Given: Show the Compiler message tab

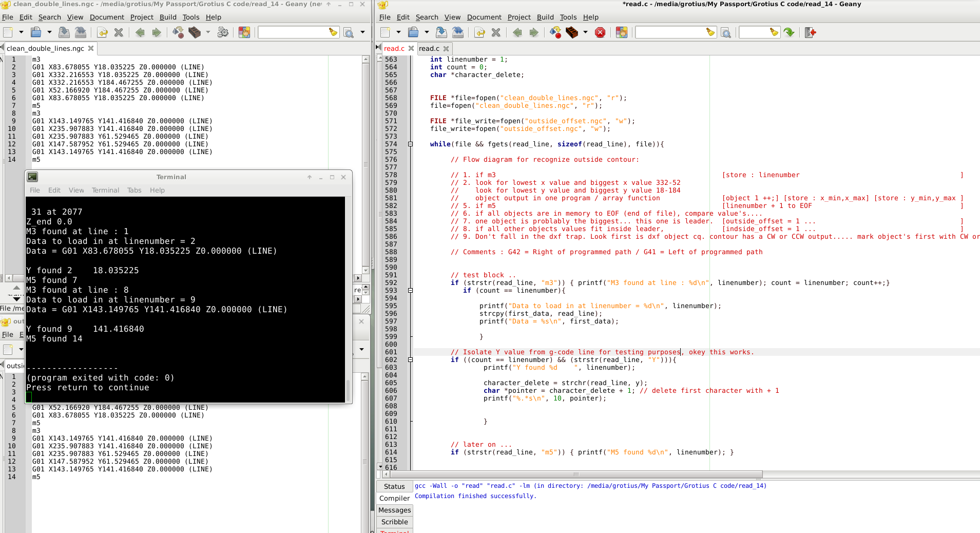Looking at the screenshot, I should pyautogui.click(x=394, y=498).
